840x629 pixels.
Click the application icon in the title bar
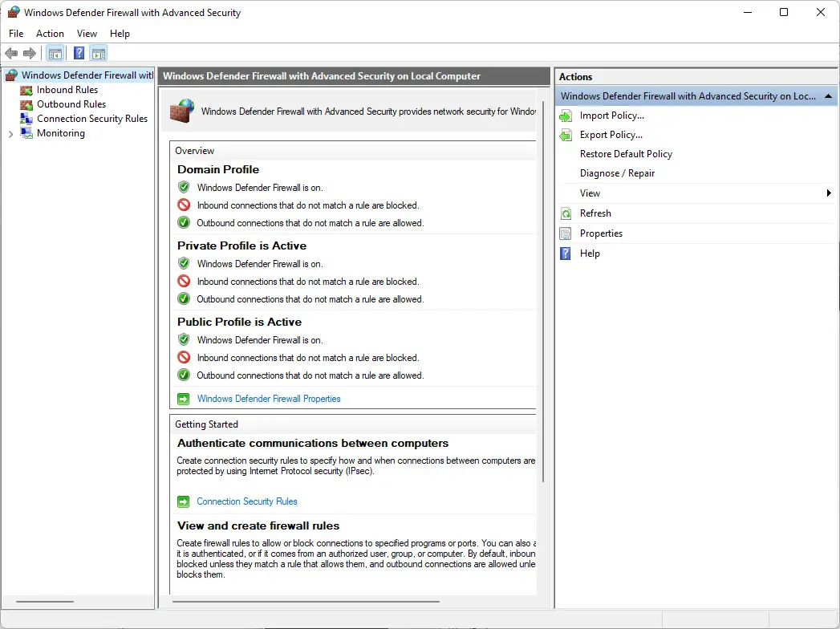pos(14,12)
